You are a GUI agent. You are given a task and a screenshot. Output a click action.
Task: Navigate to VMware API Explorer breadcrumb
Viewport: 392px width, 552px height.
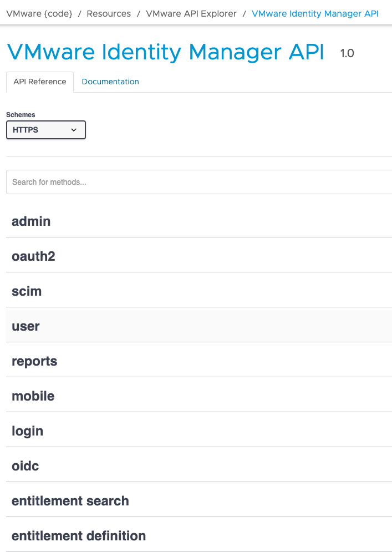click(x=191, y=14)
